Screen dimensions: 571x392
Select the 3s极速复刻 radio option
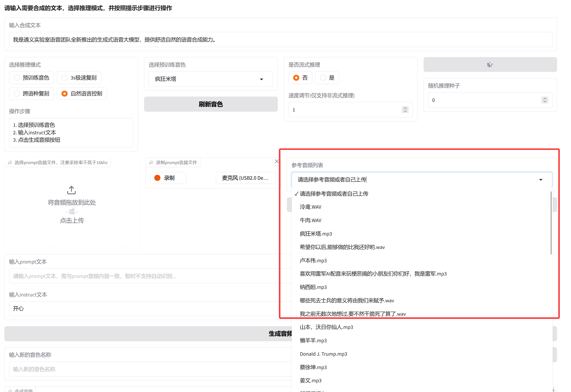tap(79, 78)
